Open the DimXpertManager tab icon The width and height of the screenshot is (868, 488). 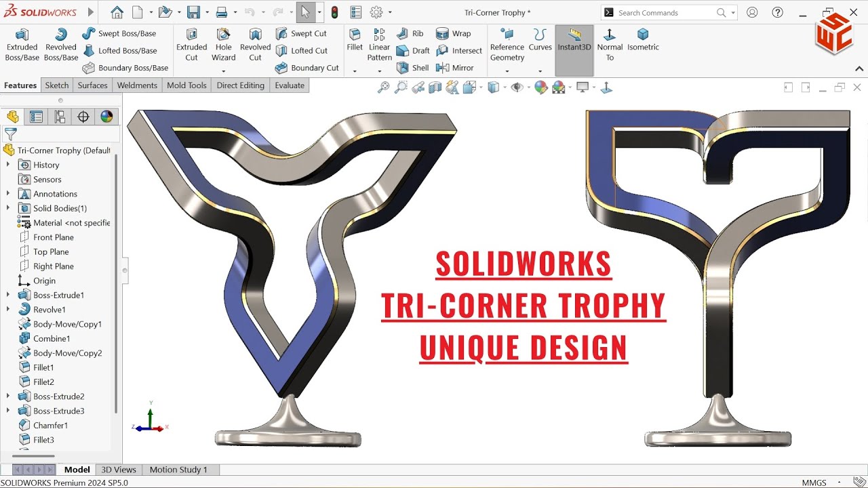(83, 117)
